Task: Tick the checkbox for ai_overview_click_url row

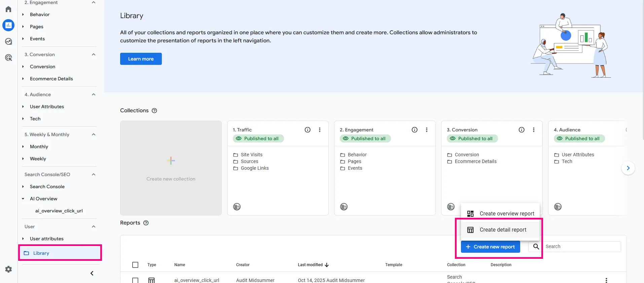Action: click(135, 280)
